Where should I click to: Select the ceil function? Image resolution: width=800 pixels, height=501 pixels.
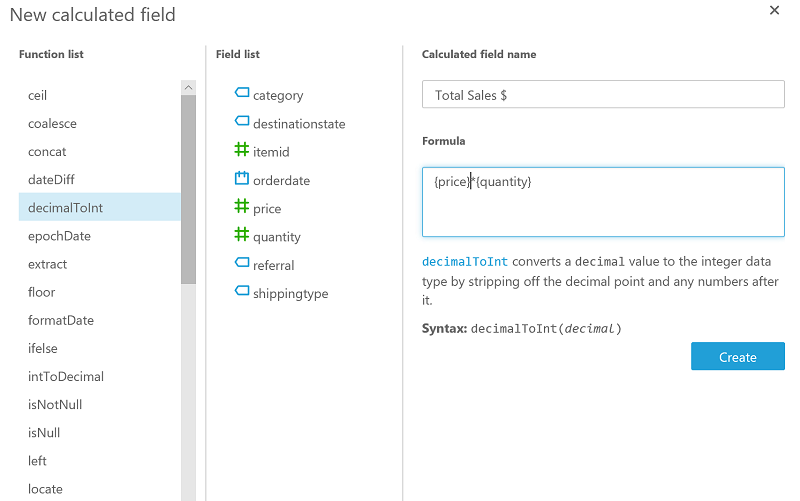38,96
